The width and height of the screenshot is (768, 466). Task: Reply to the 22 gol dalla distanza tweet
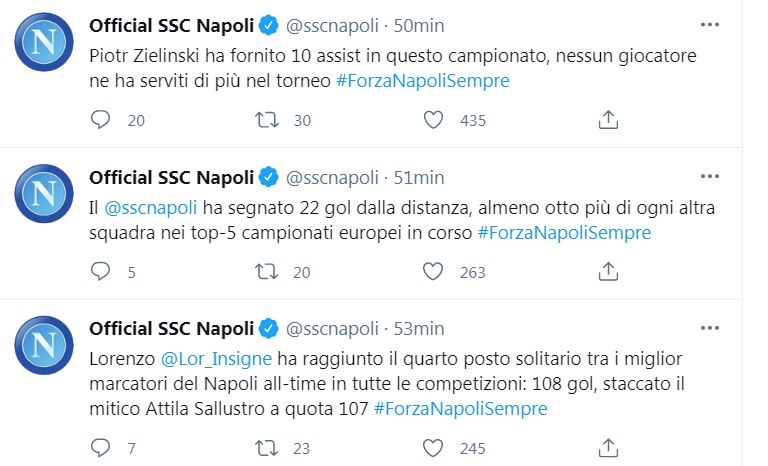pyautogui.click(x=100, y=271)
